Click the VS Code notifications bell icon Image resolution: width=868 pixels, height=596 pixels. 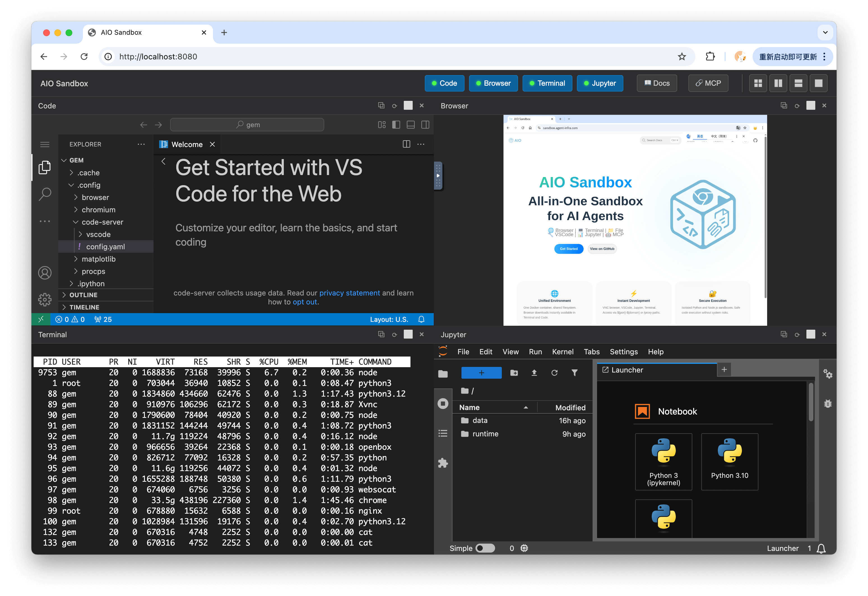coord(421,319)
